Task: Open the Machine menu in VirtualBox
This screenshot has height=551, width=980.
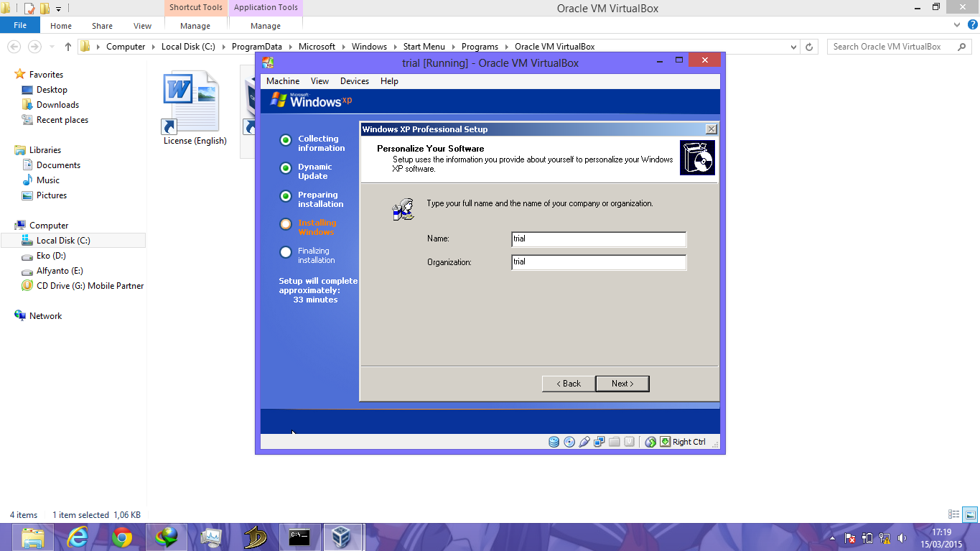Action: [283, 81]
